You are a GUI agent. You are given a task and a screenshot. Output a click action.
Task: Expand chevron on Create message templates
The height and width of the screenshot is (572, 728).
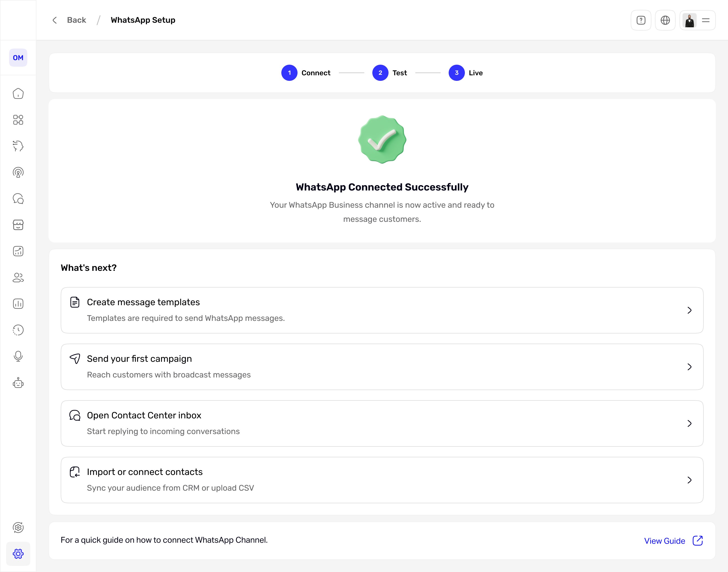690,310
